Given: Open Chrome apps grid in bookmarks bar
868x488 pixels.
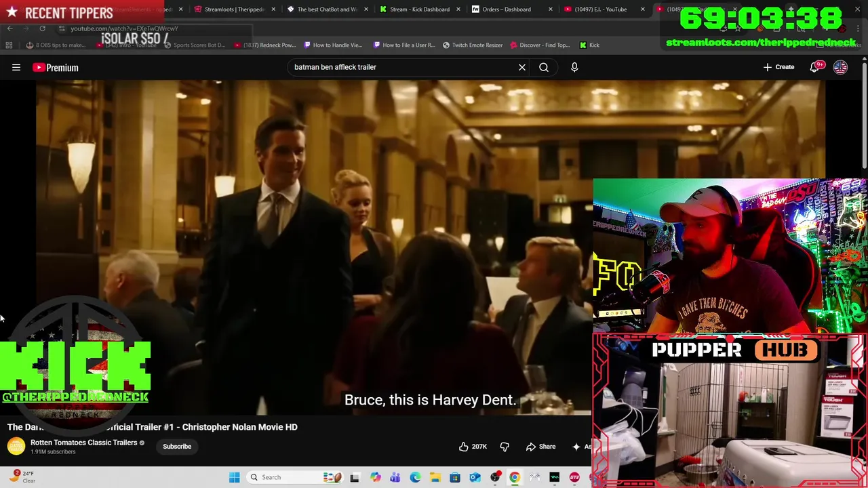Looking at the screenshot, I should 9,45.
